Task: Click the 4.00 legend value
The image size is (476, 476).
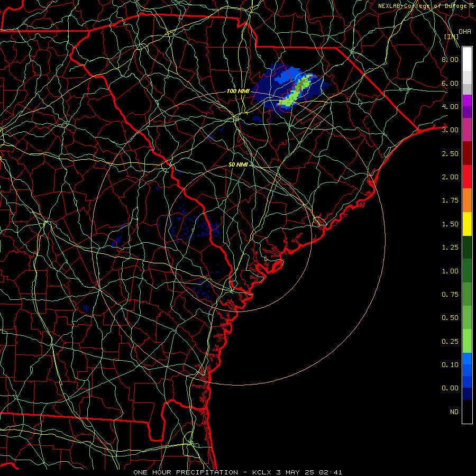Action: pyautogui.click(x=450, y=106)
